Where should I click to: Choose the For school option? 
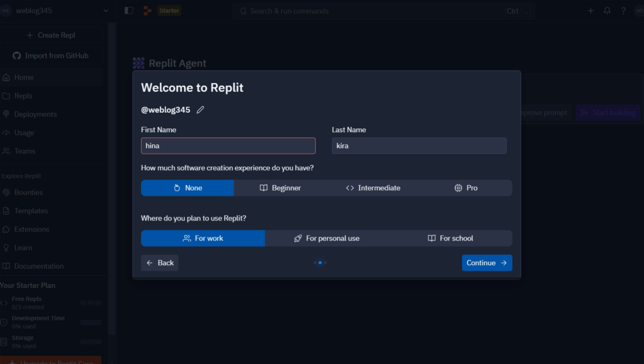[450, 238]
